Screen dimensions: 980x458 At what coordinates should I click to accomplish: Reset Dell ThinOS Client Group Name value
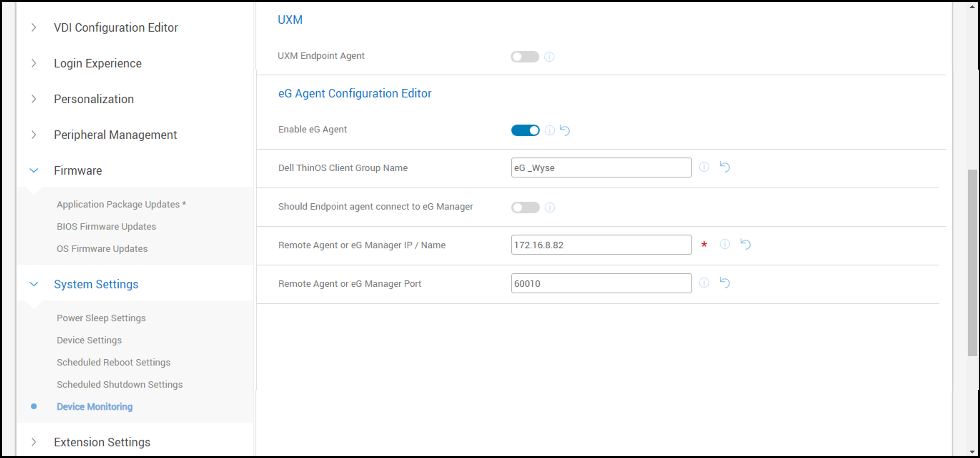click(x=724, y=167)
